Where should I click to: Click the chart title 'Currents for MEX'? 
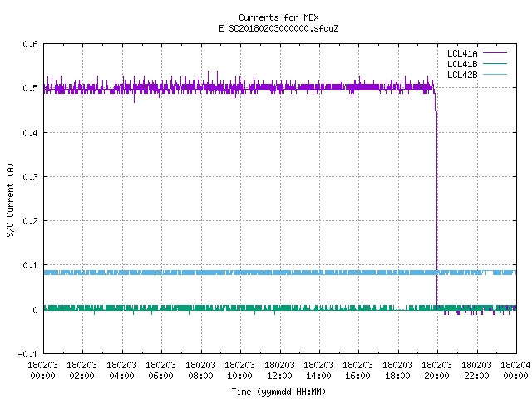278,17
